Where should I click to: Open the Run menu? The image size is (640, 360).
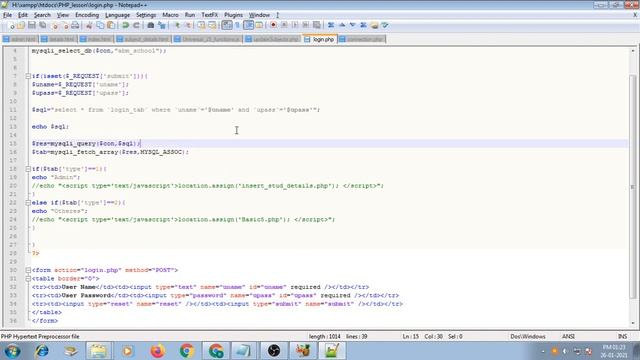pyautogui.click(x=190, y=15)
